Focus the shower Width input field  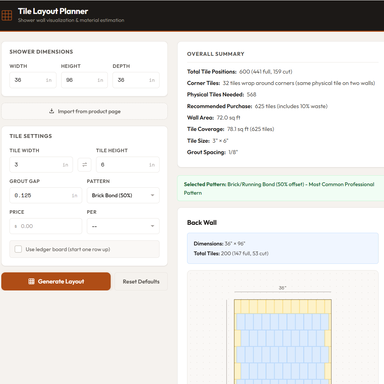pyautogui.click(x=33, y=80)
